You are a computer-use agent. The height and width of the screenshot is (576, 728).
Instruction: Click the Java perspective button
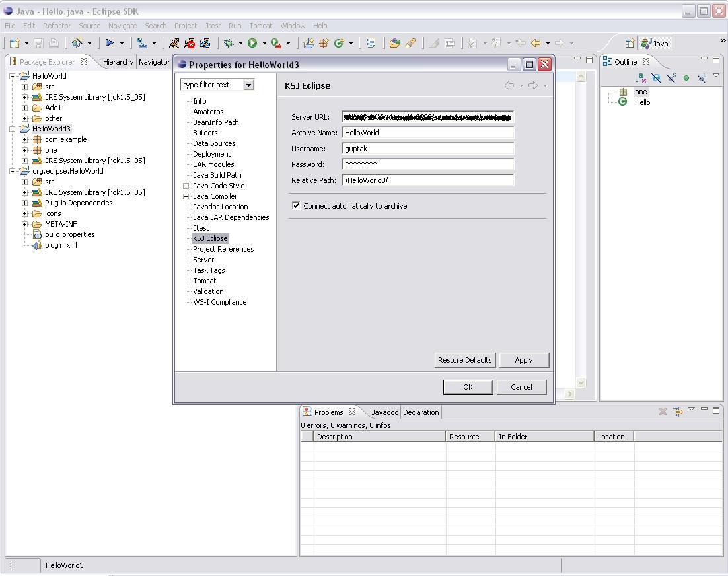tap(655, 43)
